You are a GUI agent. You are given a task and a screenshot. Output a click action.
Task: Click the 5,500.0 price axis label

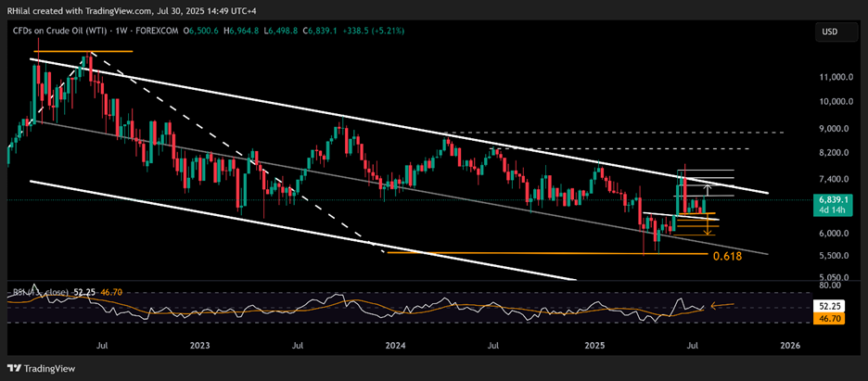coord(833,256)
